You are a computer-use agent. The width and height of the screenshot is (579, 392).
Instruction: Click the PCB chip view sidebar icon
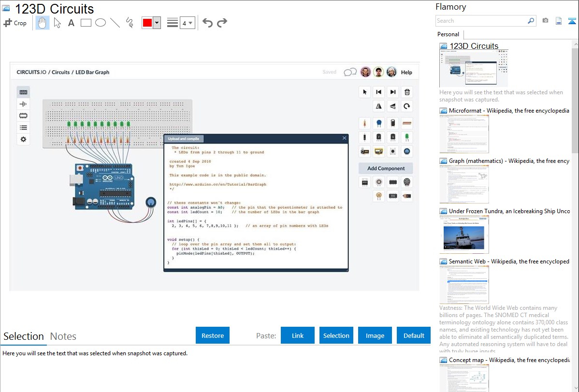pos(23,116)
